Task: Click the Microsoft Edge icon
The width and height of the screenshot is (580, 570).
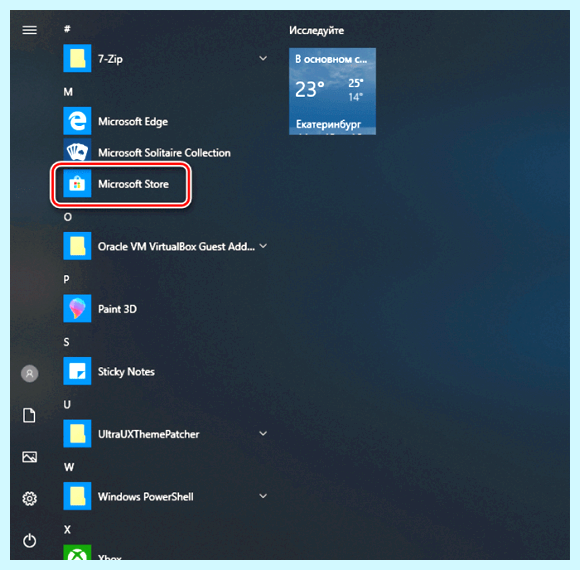Action: 77,121
